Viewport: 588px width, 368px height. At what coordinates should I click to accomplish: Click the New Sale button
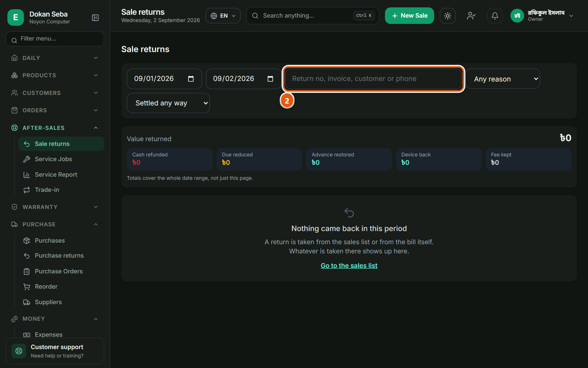click(409, 16)
